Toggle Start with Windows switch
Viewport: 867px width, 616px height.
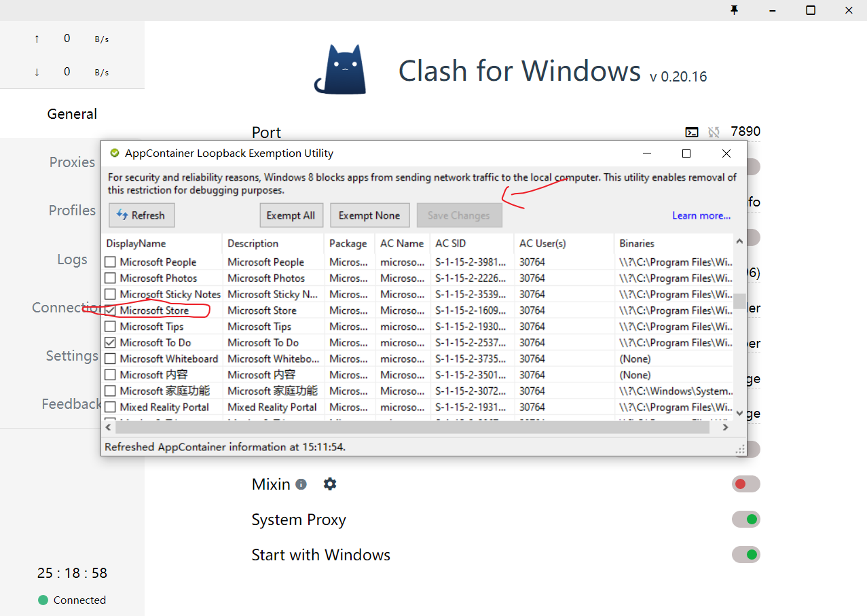coord(745,555)
